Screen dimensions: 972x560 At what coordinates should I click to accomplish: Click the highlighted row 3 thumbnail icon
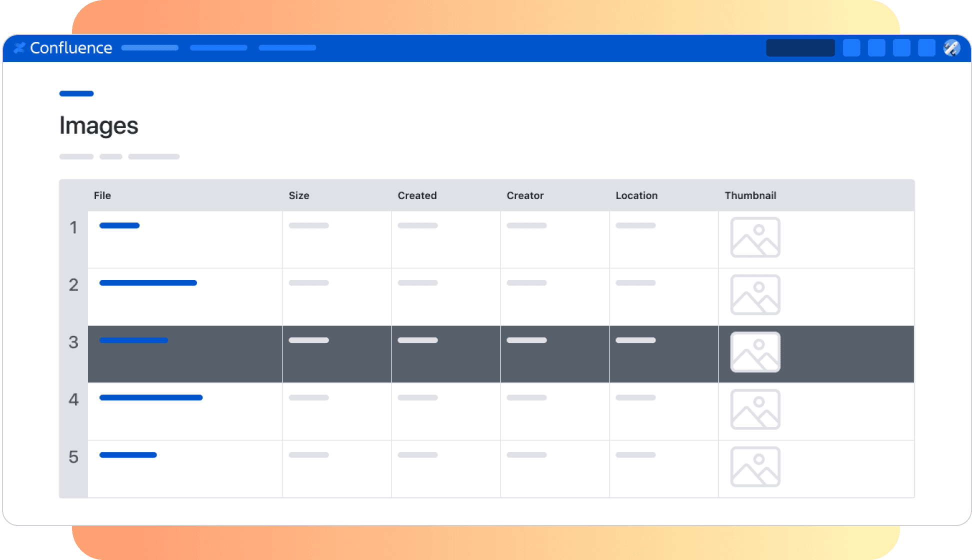pyautogui.click(x=755, y=352)
